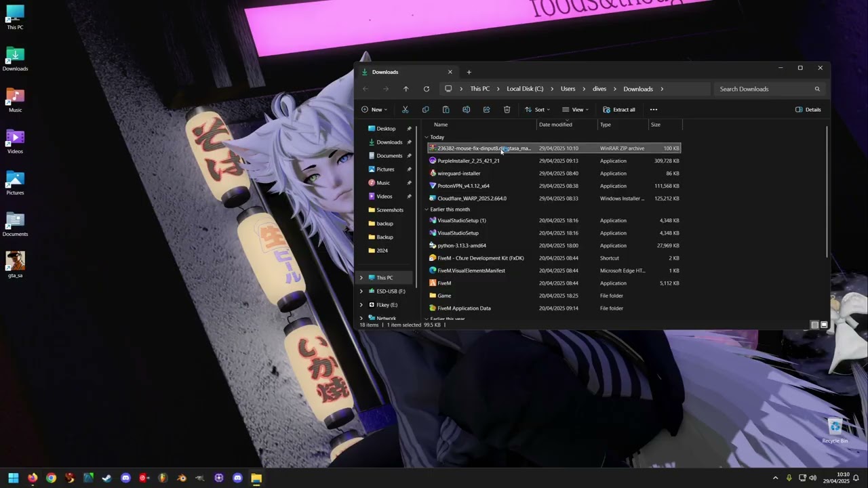Screen dimensions: 868x488
Task: Click the Share icon in Explorer toolbar
Action: pos(486,109)
